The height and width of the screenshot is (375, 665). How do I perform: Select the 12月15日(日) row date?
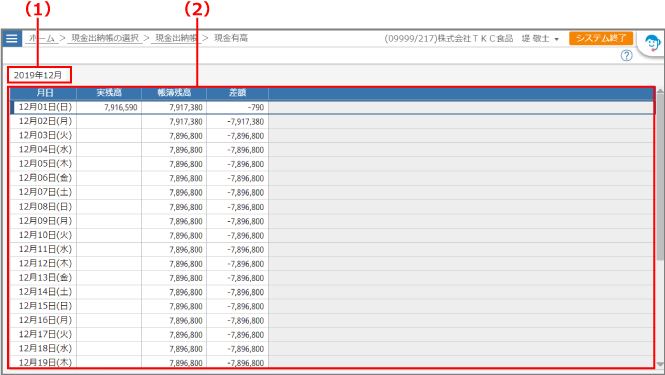coord(45,306)
